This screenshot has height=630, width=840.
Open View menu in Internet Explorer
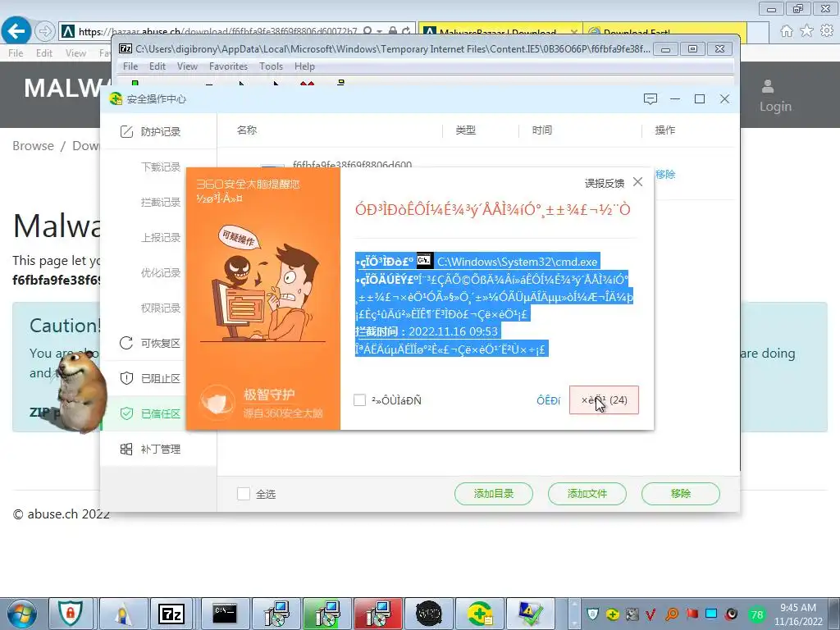(75, 53)
